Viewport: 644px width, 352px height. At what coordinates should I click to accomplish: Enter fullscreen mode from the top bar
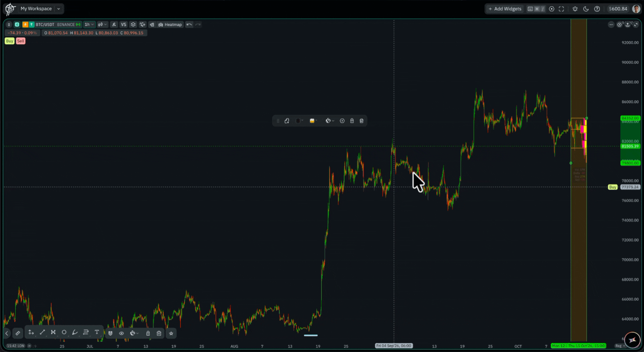[x=561, y=9]
